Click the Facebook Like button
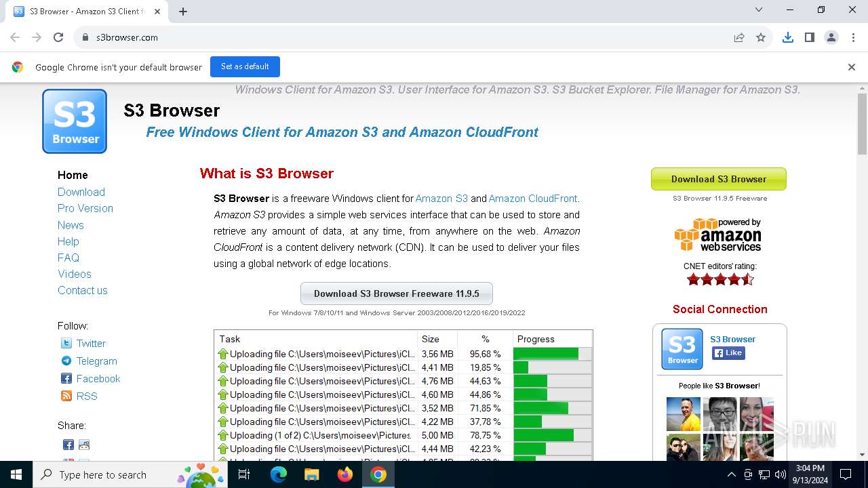The height and width of the screenshot is (488, 868). pyautogui.click(x=728, y=352)
